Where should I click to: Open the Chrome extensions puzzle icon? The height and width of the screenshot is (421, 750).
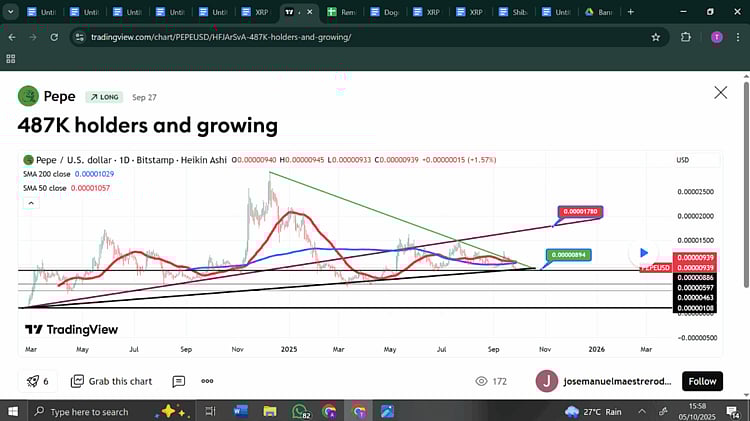[x=686, y=37]
